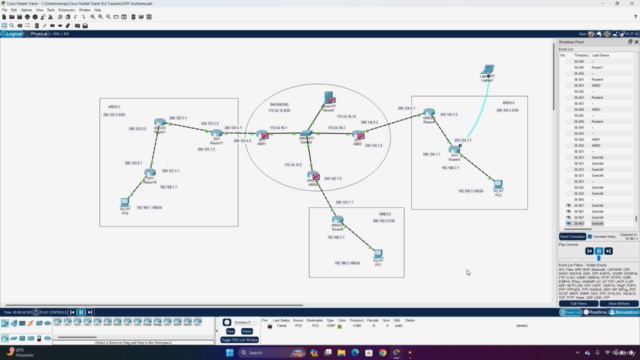Open Microsoft Edge from taskbar
The height and width of the screenshot is (360, 640).
[355, 353]
